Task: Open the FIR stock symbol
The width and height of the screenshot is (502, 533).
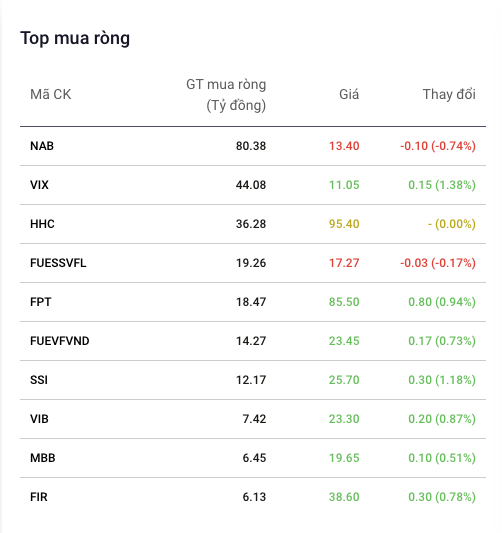Action: [x=39, y=497]
